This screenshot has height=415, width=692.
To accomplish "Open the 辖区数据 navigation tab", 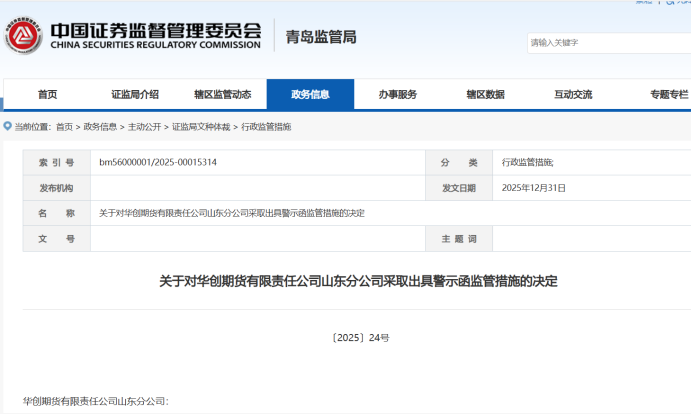I will (x=485, y=94).
